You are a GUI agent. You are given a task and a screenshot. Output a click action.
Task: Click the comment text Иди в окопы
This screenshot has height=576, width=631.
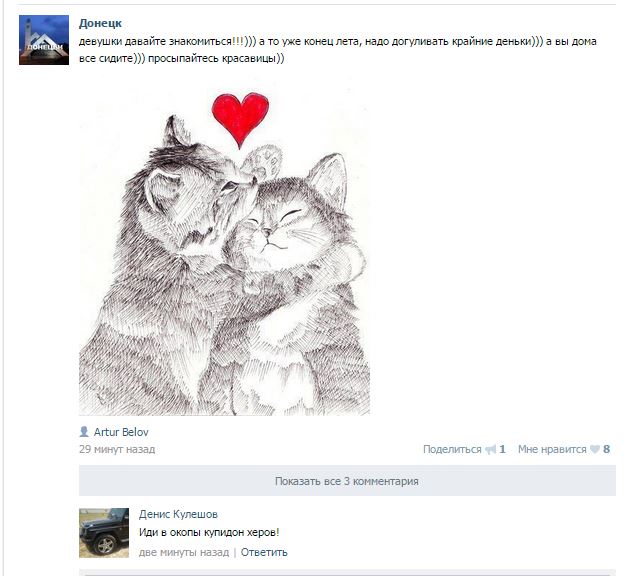coord(169,532)
